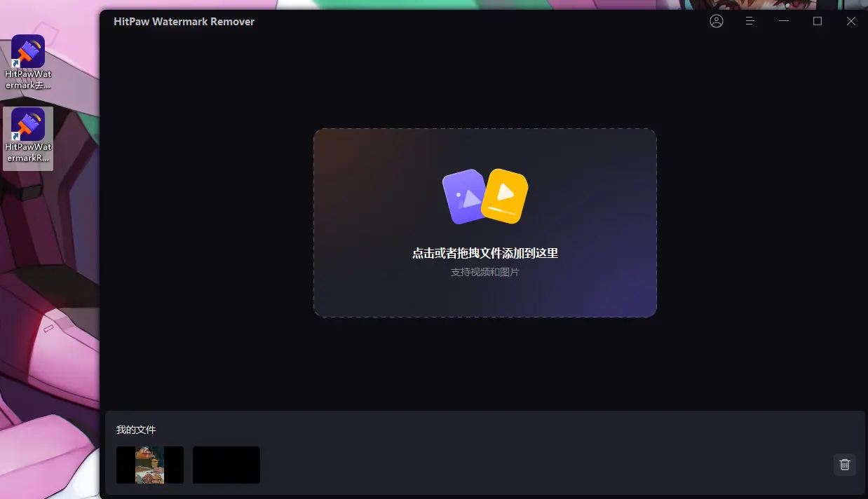
Task: Maximize the HitPaw Watermark Remover window
Action: (818, 21)
